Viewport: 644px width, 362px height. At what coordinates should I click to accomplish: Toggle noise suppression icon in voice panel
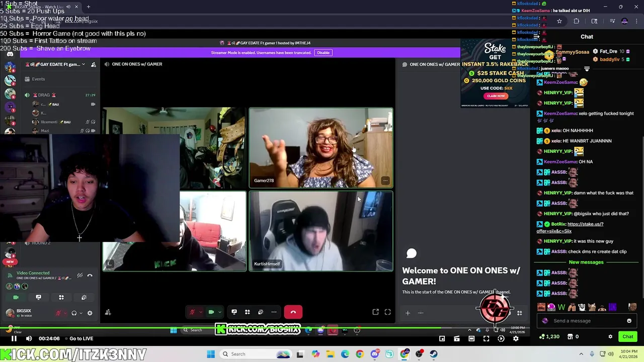coord(80,275)
